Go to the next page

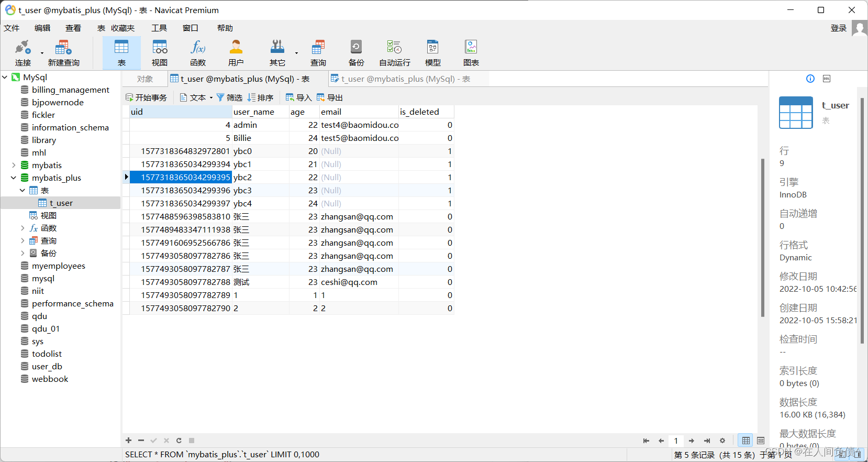[x=692, y=441]
